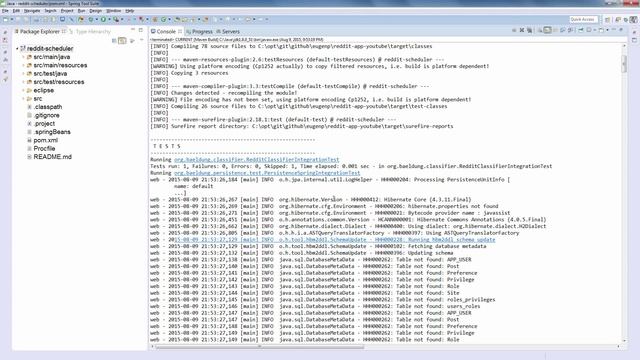Open dropdown arrow beside External Tools icon
Image resolution: width=640 pixels, height=360 pixels.
pyautogui.click(x=122, y=19)
